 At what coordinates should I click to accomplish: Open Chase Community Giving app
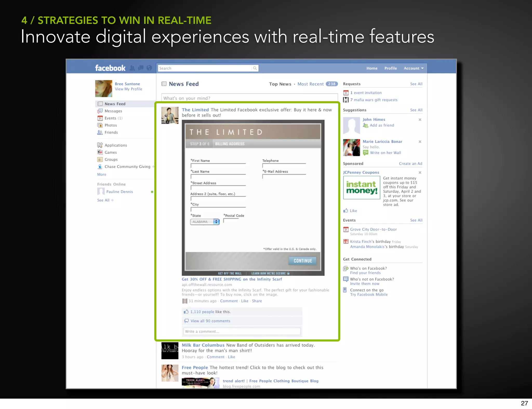(x=127, y=167)
